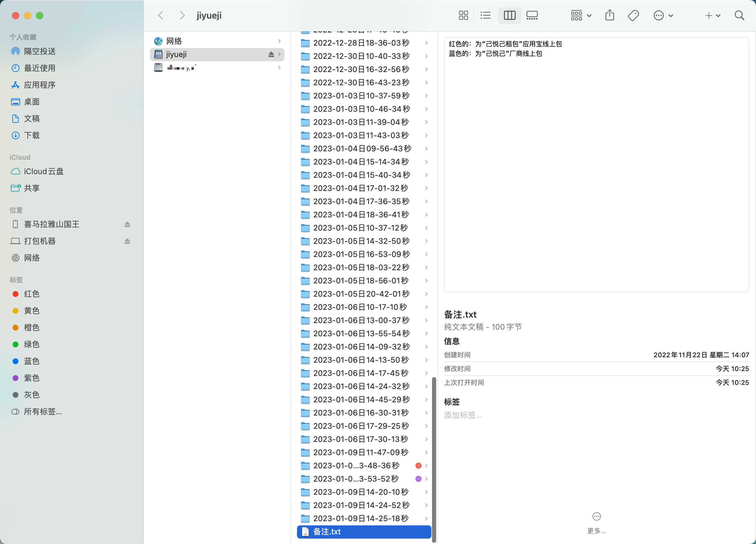Click the Share toolbar icon
Image resolution: width=756 pixels, height=544 pixels.
(610, 15)
